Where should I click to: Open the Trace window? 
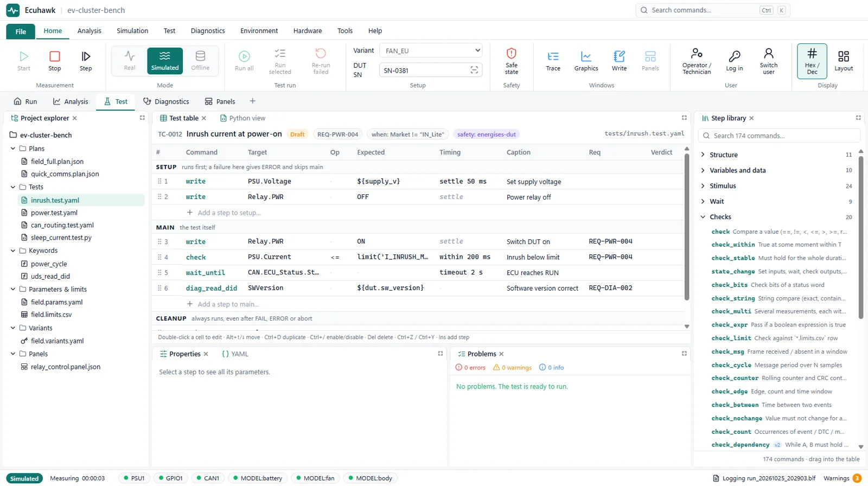tap(553, 61)
